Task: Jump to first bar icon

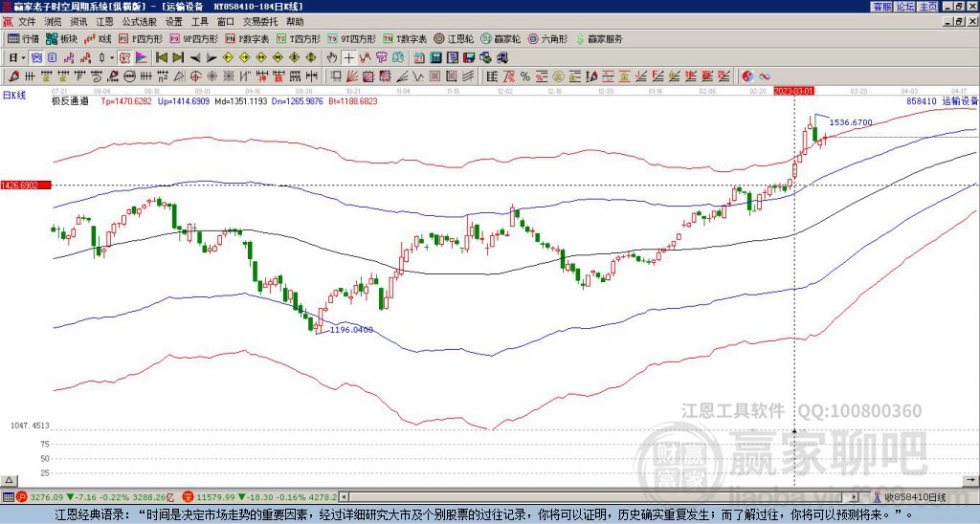Action: pyautogui.click(x=161, y=58)
